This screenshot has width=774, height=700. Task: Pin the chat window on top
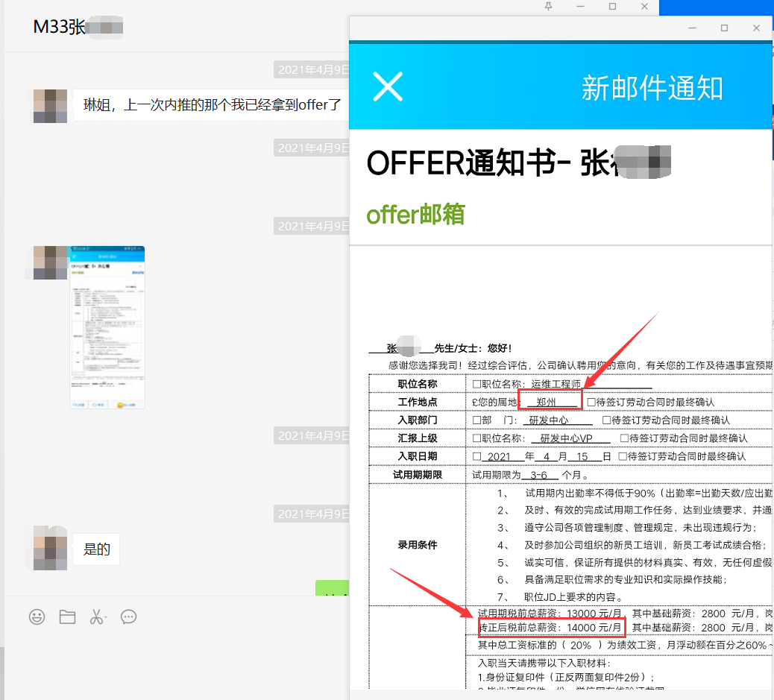tap(549, 7)
